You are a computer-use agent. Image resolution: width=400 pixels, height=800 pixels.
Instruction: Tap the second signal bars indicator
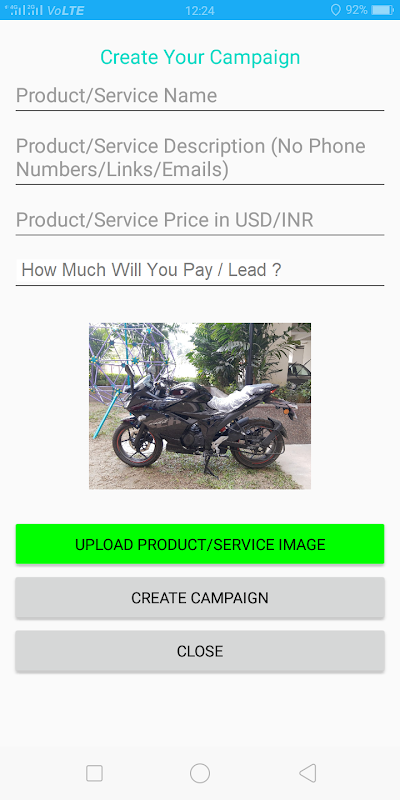tap(34, 10)
